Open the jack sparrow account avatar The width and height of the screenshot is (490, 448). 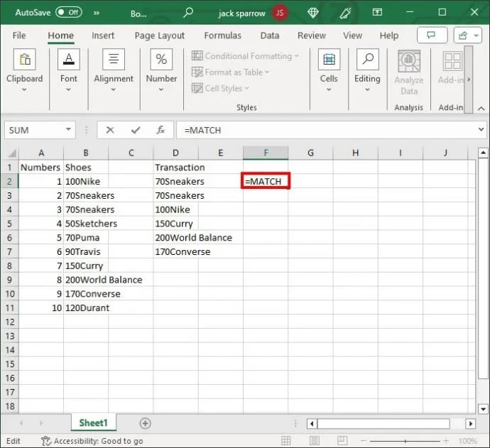(x=280, y=13)
